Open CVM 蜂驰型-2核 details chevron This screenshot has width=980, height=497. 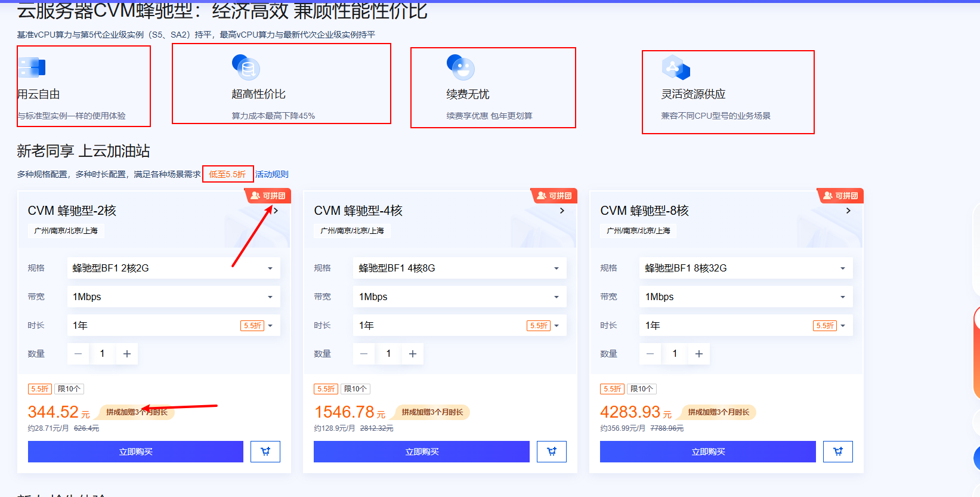click(276, 211)
